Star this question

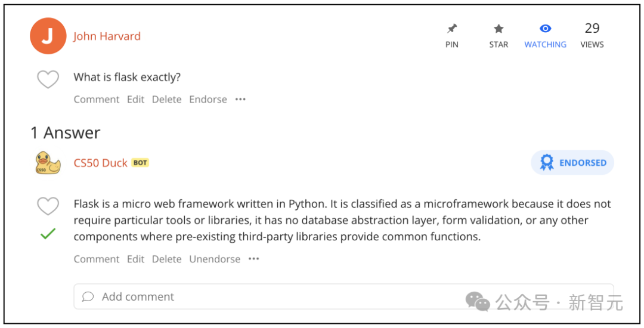[499, 36]
